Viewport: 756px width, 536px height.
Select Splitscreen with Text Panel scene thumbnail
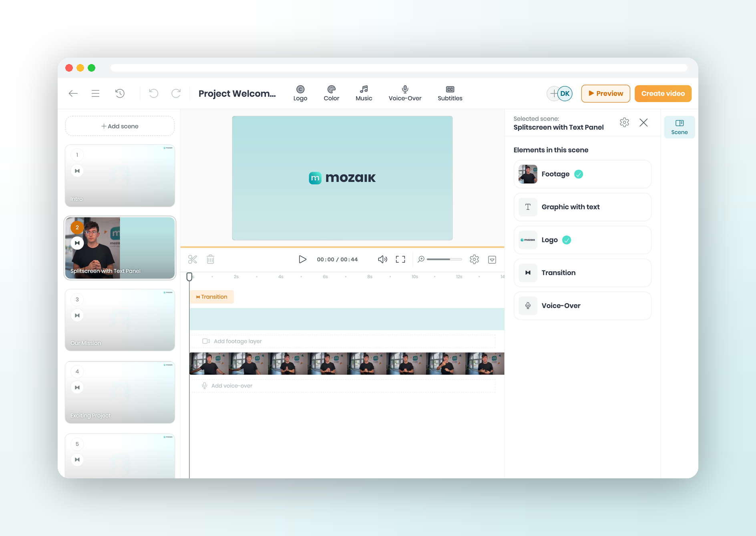(x=120, y=248)
